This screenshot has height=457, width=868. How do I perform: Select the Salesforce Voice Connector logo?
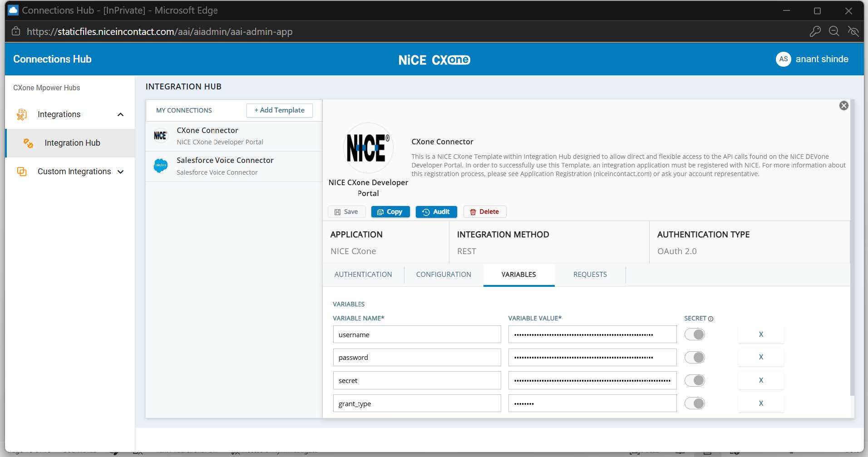[161, 166]
